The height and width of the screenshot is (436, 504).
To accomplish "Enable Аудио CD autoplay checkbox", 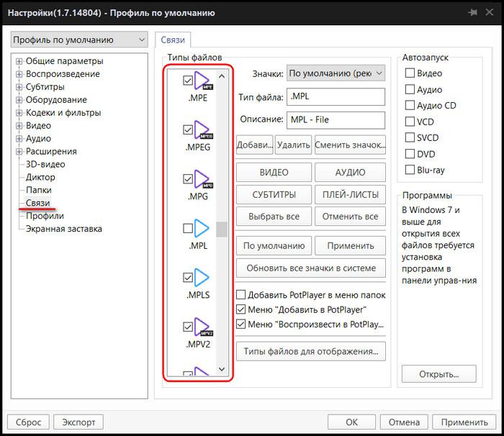I will (x=410, y=105).
